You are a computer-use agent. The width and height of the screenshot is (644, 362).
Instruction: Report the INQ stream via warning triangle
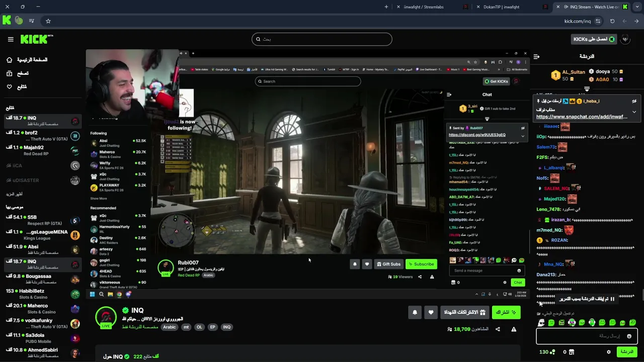pos(514,329)
